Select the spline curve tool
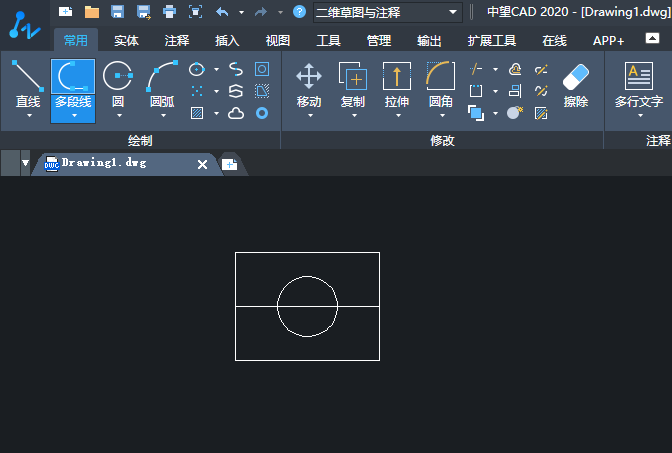672x453 pixels. pyautogui.click(x=236, y=69)
